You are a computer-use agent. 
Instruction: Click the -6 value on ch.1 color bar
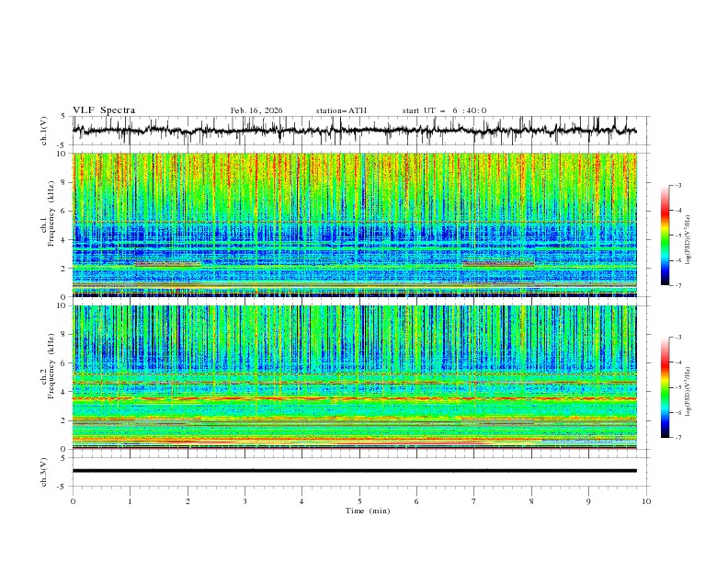(x=677, y=260)
